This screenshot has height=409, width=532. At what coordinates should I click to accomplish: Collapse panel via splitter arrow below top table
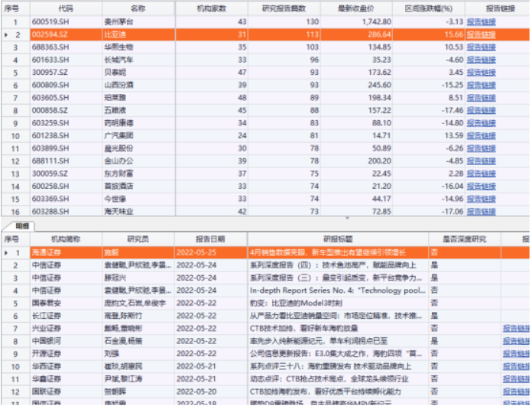[347, 218]
